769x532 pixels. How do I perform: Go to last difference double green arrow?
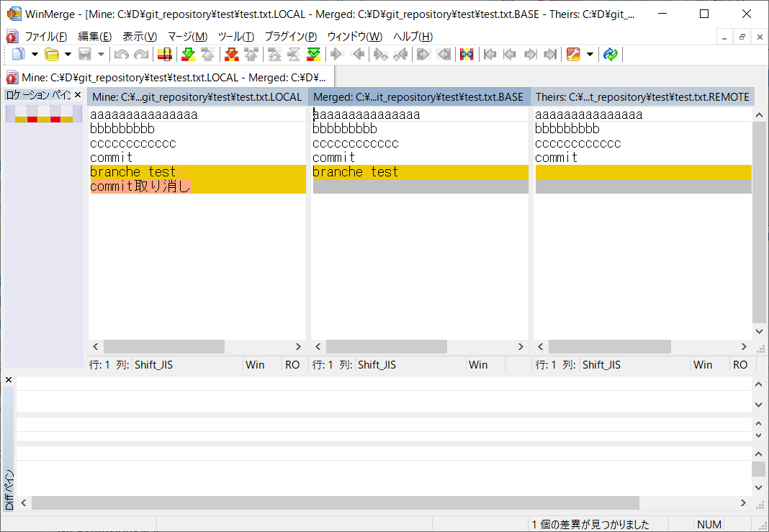coord(313,54)
